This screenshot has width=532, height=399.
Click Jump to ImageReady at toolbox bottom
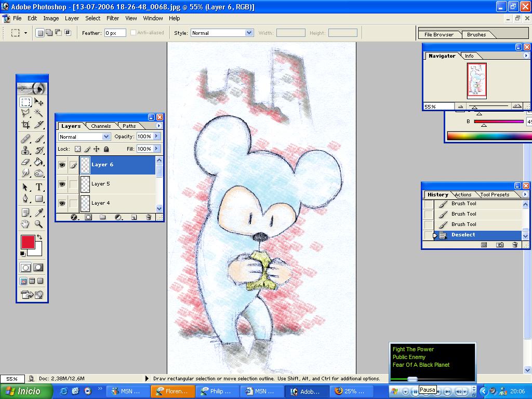(x=32, y=295)
